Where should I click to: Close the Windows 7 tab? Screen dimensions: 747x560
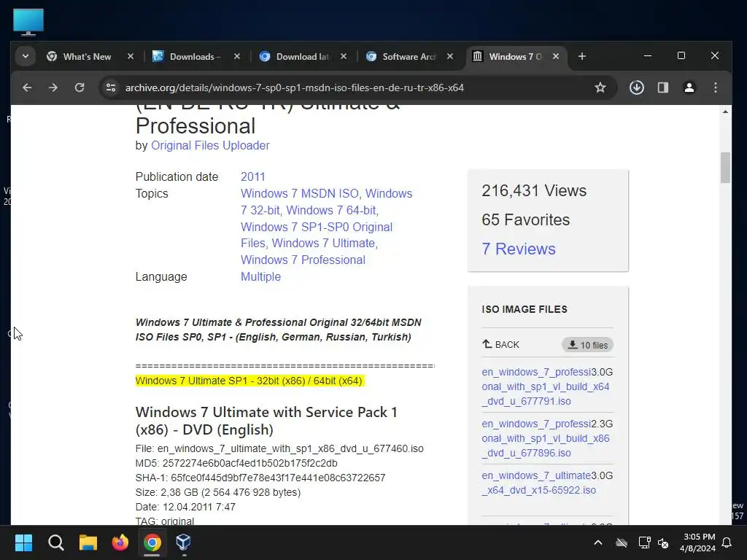point(556,57)
